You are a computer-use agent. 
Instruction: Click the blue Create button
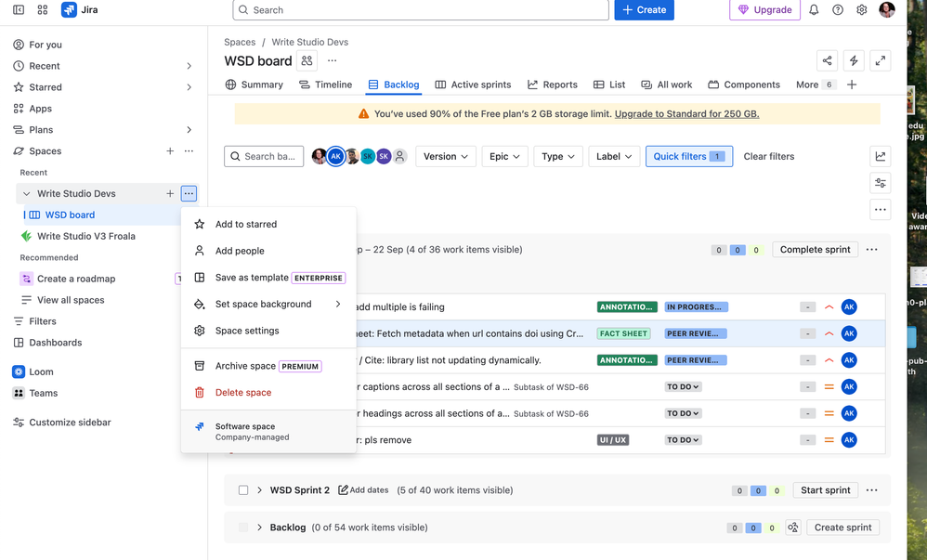[x=644, y=10]
